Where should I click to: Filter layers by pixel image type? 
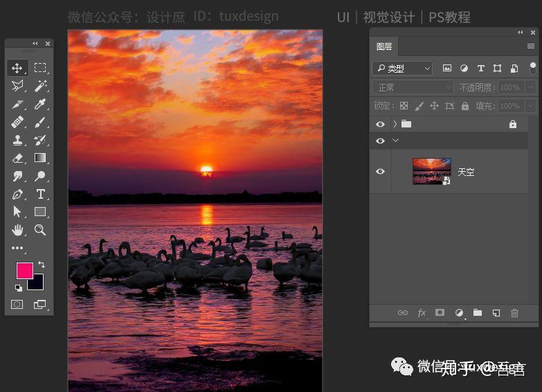point(447,68)
